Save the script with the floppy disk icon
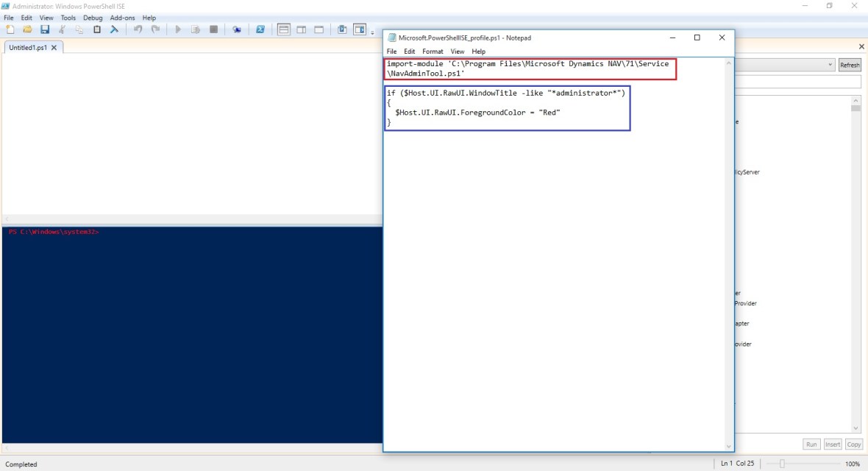Viewport: 868px width, 471px height. (44, 29)
